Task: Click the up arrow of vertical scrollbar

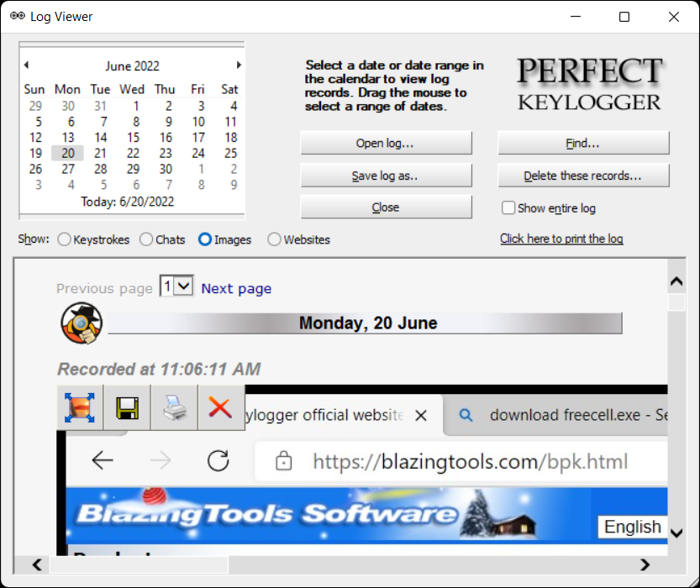Action: coord(676,281)
